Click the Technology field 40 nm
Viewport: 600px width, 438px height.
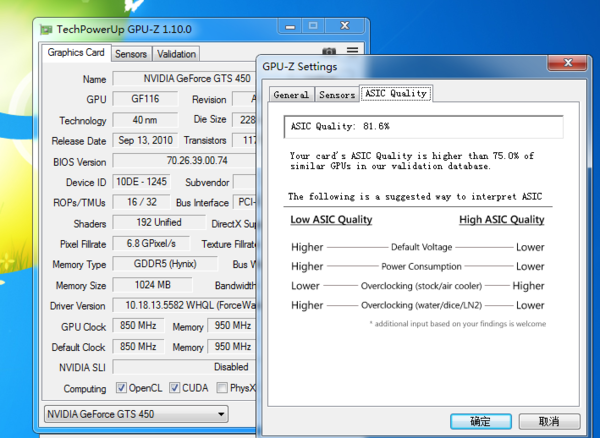[x=145, y=120]
